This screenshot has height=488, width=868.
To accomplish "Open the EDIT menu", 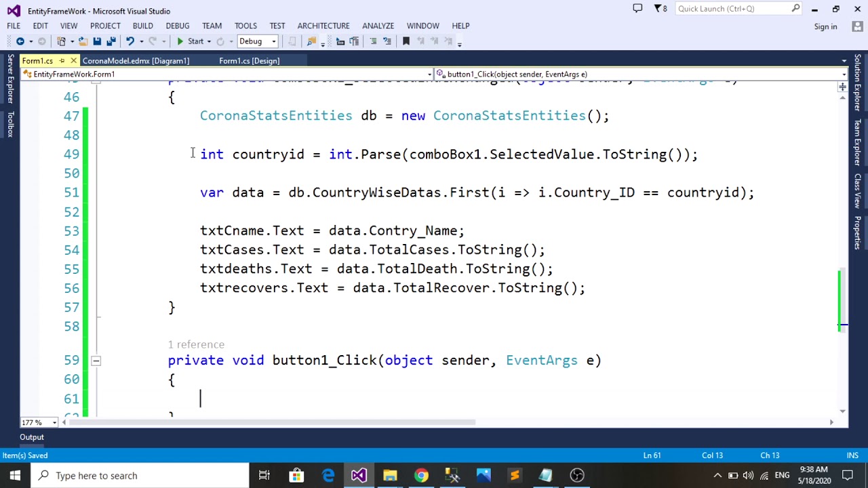I will [40, 26].
